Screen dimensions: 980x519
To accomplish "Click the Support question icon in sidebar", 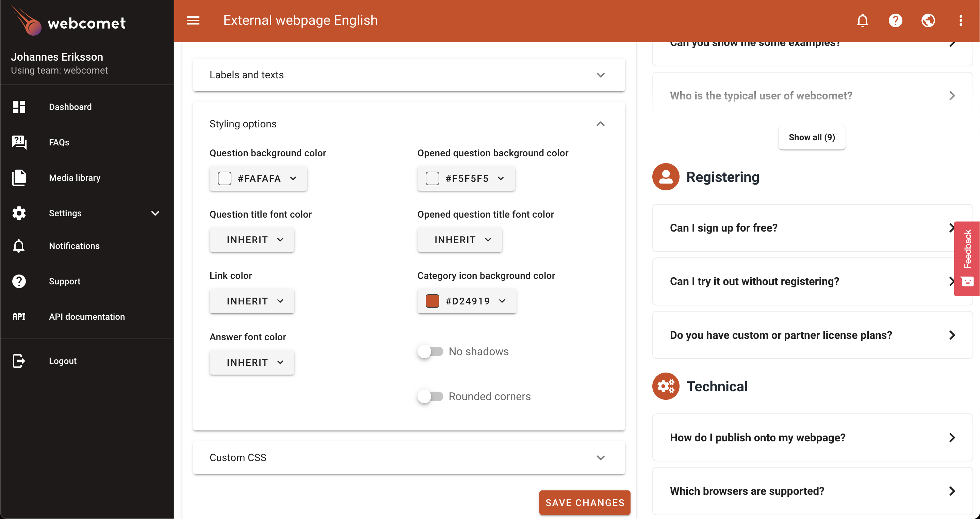I will click(x=19, y=281).
